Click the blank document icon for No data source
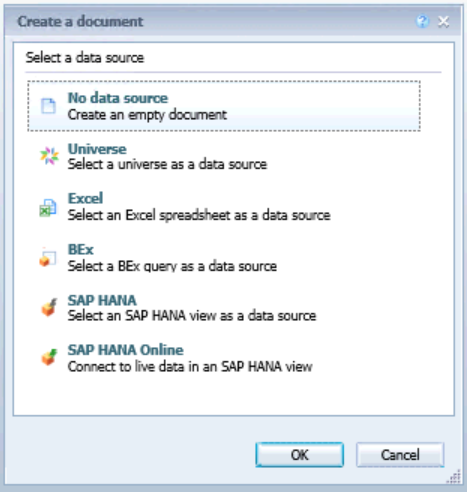Image resolution: width=467 pixels, height=492 pixels. click(x=48, y=106)
